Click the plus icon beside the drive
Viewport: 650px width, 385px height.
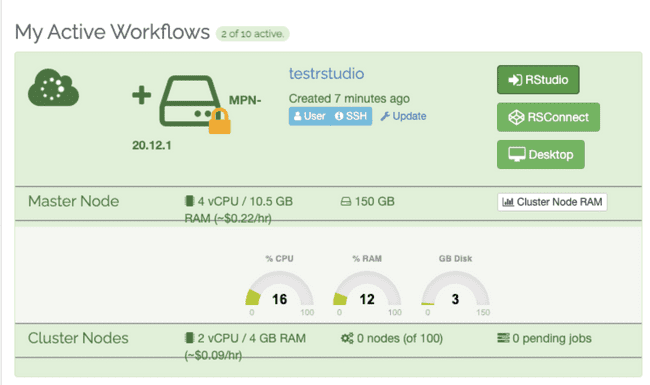141,95
